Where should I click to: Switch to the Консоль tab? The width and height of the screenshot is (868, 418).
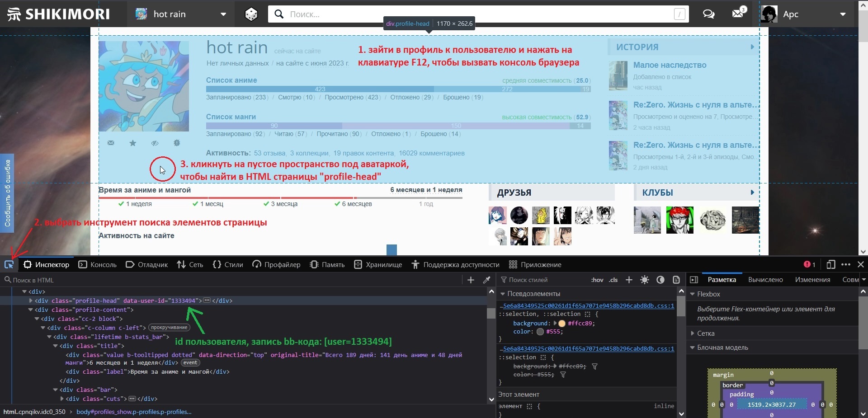pos(98,265)
